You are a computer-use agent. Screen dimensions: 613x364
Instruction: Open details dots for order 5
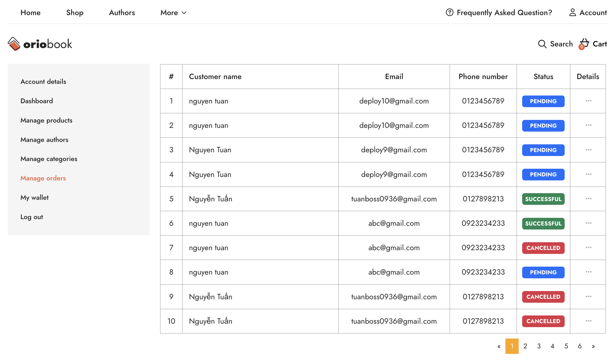(x=588, y=199)
